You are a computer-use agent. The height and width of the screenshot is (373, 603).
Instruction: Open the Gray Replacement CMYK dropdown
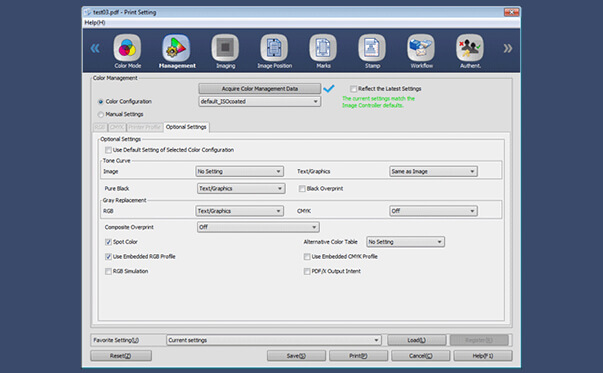tap(433, 211)
